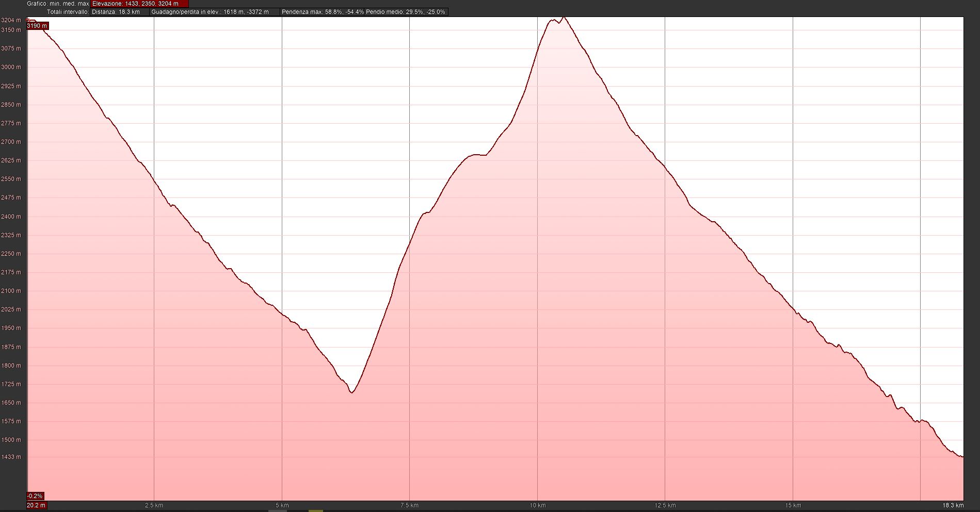This screenshot has width=980, height=512.
Task: Click the 10 km axis label
Action: point(537,505)
